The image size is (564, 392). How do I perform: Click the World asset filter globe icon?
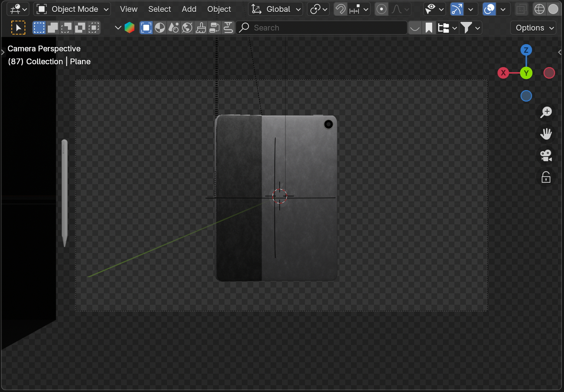tap(187, 28)
